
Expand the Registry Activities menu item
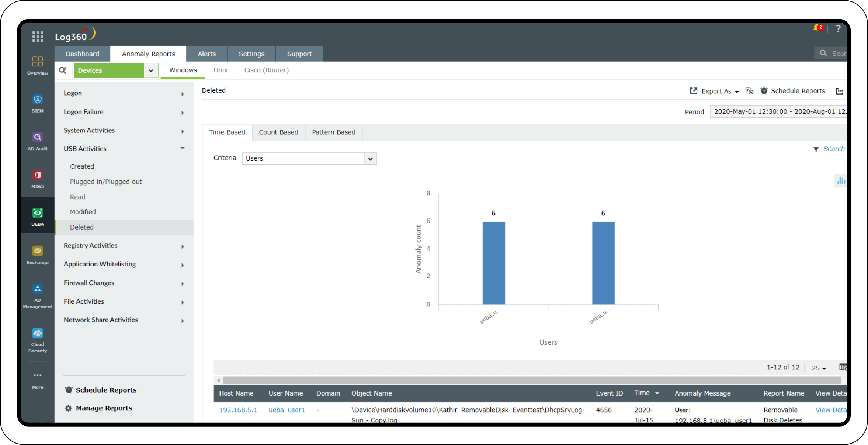click(182, 246)
